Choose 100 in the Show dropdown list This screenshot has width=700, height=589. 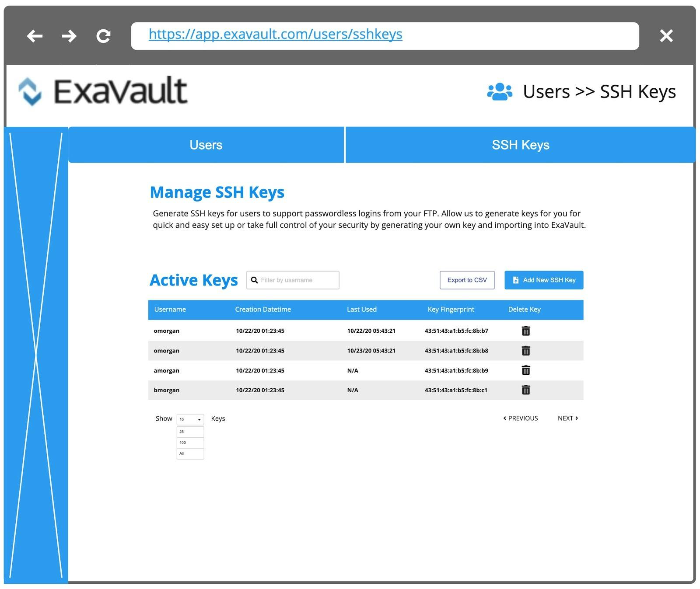[x=190, y=443]
